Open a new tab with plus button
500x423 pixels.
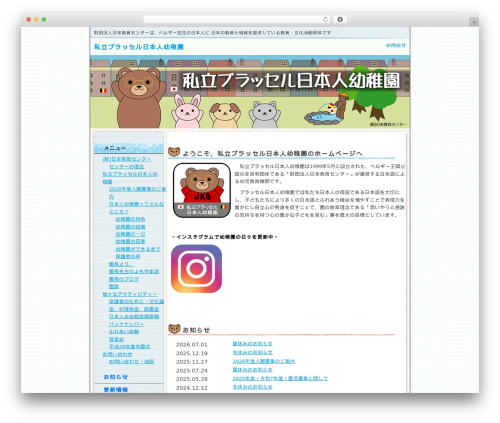click(x=474, y=22)
